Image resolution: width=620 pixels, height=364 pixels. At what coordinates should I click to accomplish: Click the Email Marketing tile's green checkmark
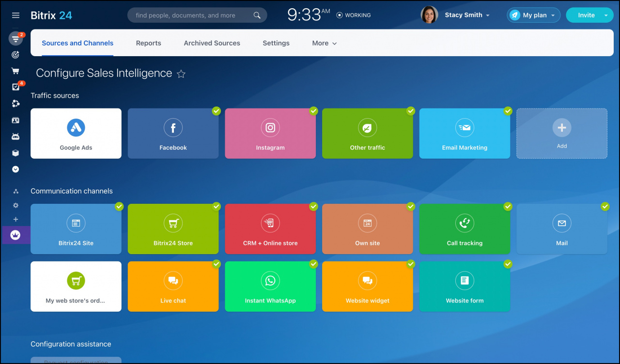click(x=508, y=111)
